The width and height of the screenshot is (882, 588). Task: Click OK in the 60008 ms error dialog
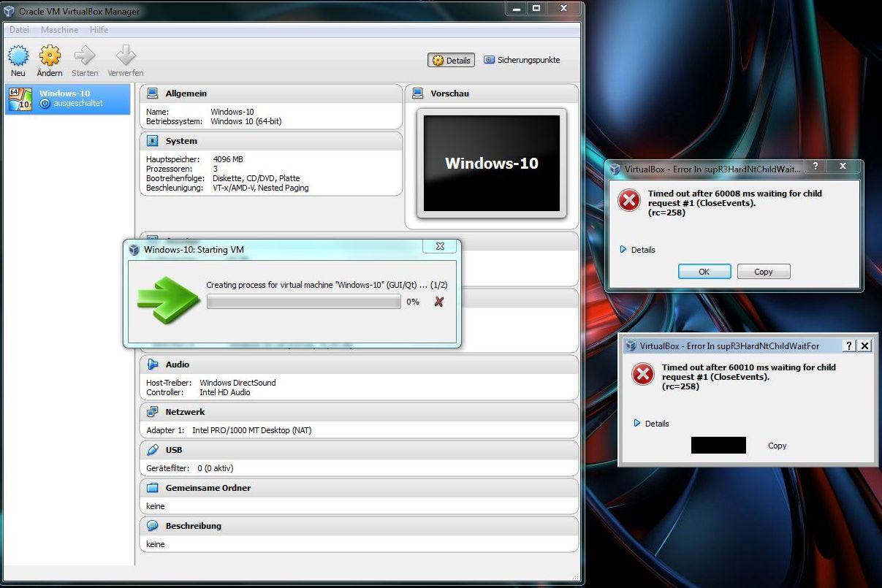704,272
